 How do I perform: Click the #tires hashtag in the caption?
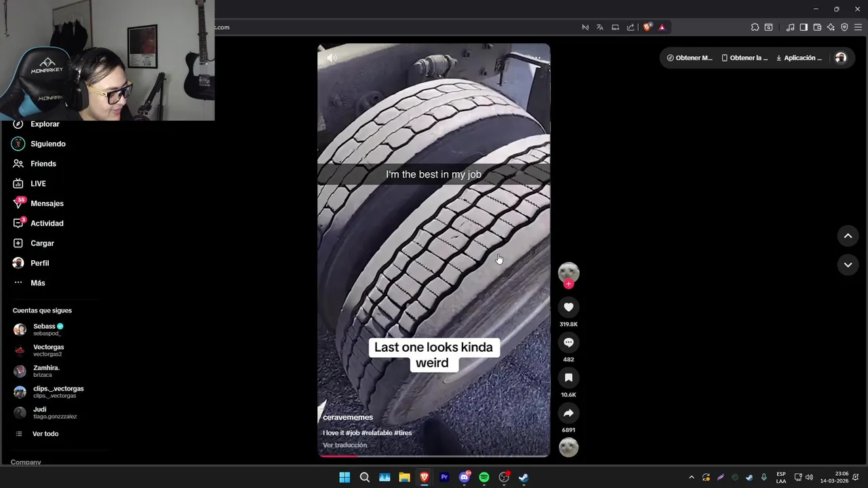[x=403, y=432]
